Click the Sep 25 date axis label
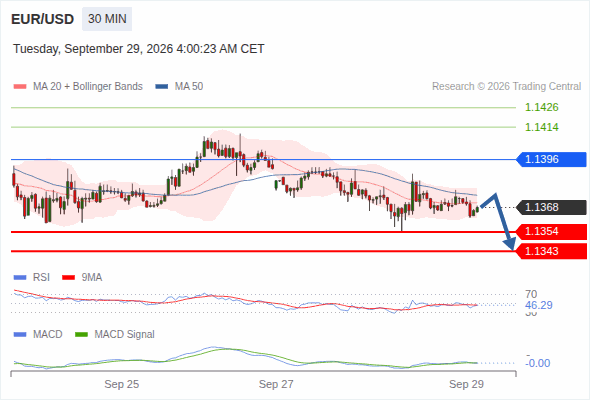The width and height of the screenshot is (590, 400). coord(122,384)
